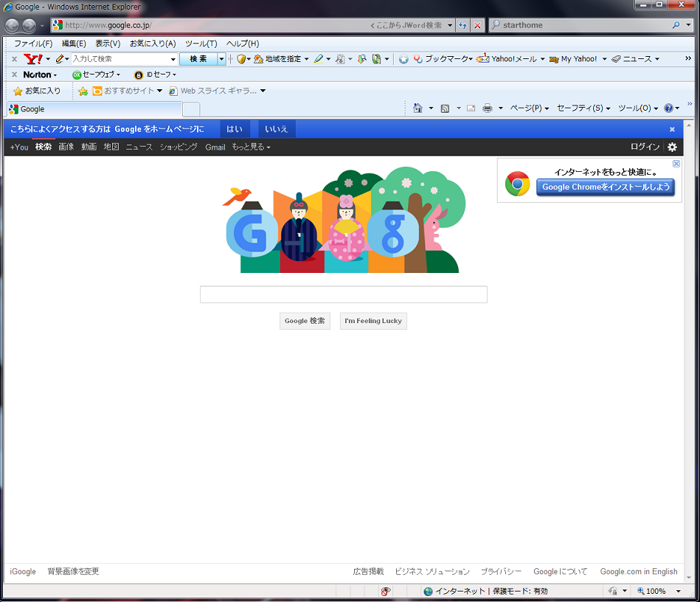The image size is (700, 602).
Task: Click the Back navigation arrow button
Action: [x=12, y=26]
